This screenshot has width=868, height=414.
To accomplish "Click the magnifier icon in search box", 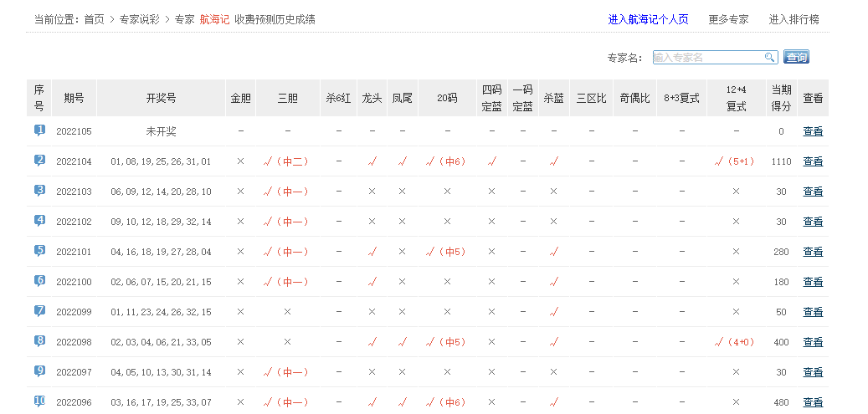I will 769,58.
